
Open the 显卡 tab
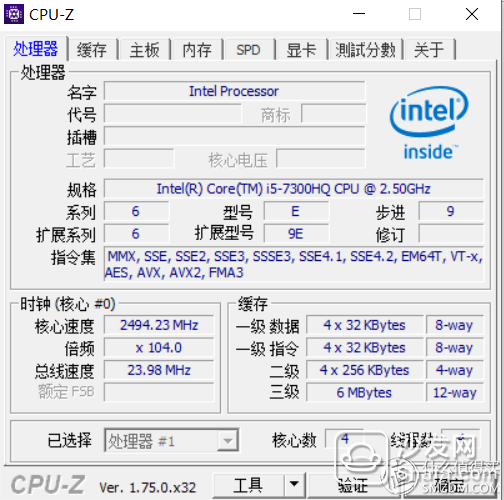(301, 50)
